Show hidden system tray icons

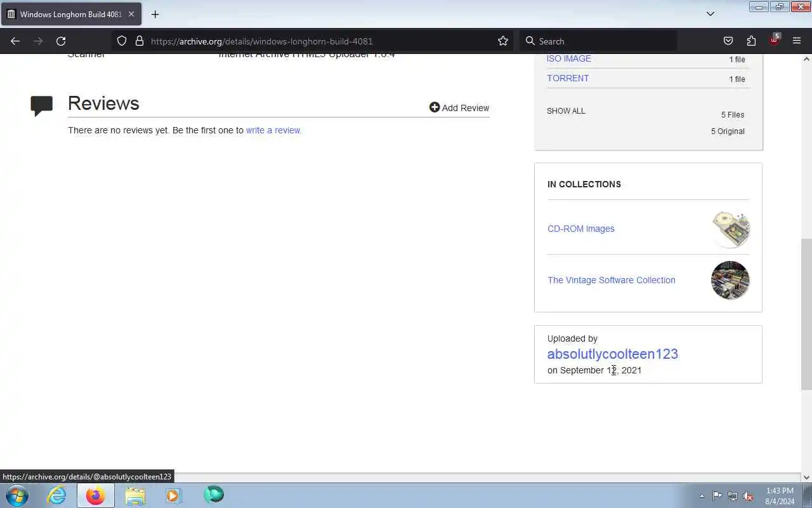[702, 496]
